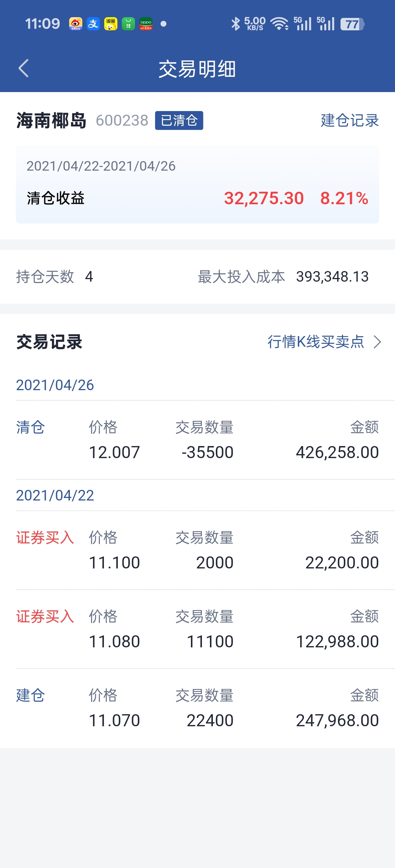Open the 证券买入 record priced 11.080

(197, 629)
